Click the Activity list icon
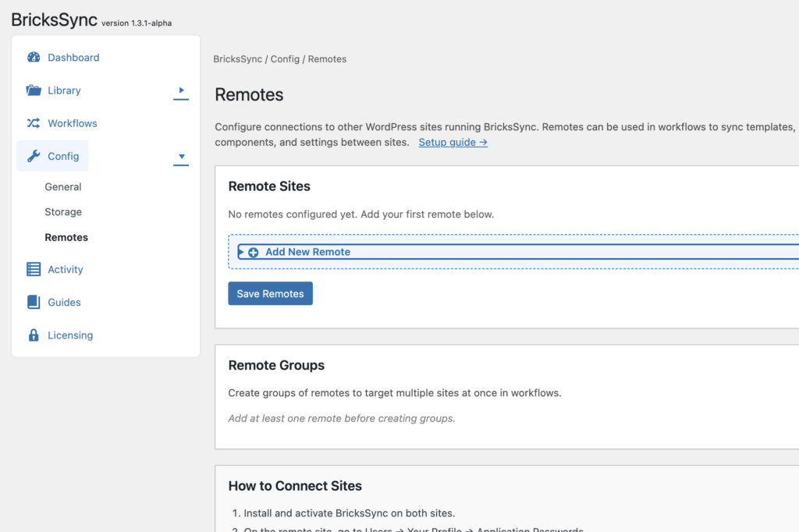 (34, 269)
